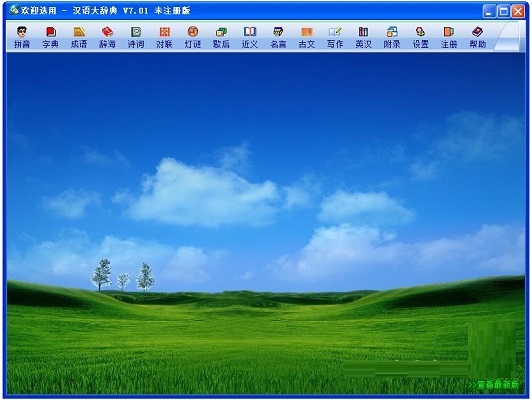The height and width of the screenshot is (400, 532).
Task: Open the 成语 idioms section
Action: (x=79, y=37)
